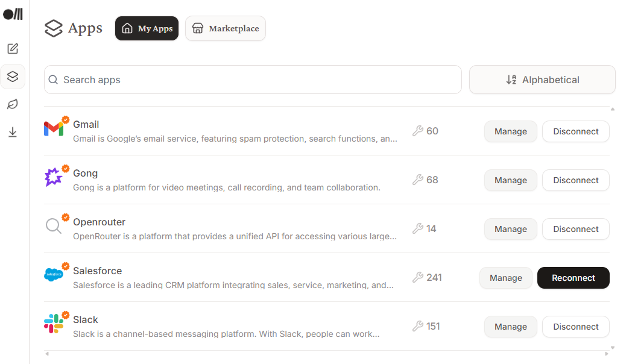Disconnect the Gong app
This screenshot has height=364, width=632.
[x=575, y=180]
